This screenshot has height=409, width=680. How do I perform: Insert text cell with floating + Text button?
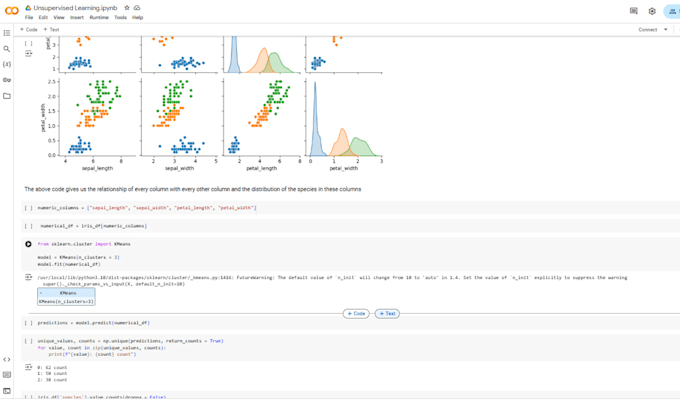[387, 313]
